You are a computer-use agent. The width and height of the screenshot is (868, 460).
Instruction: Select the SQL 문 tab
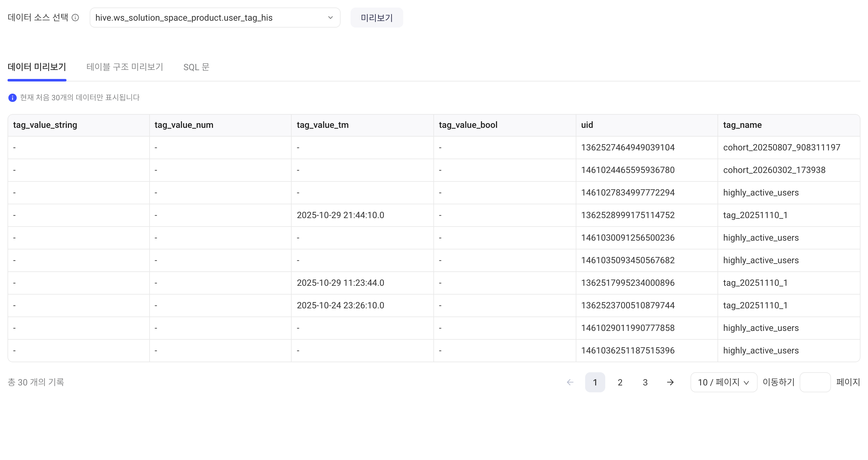[196, 67]
